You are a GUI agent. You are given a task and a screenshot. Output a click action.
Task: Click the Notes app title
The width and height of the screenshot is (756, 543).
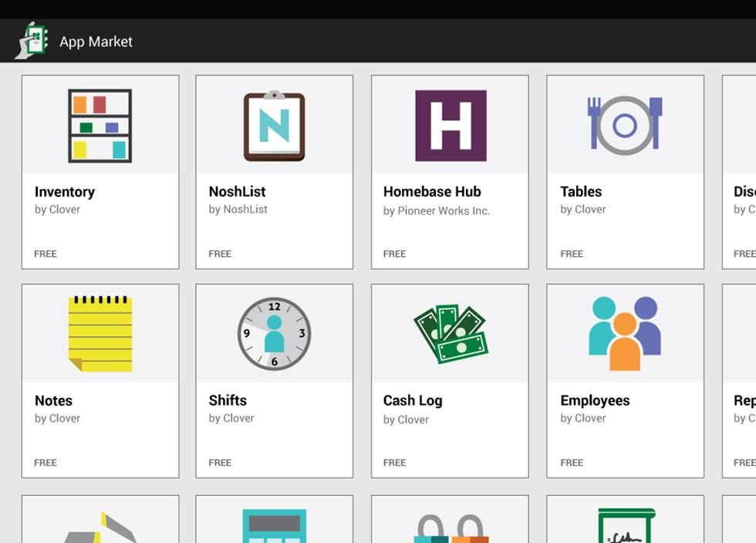tap(53, 400)
